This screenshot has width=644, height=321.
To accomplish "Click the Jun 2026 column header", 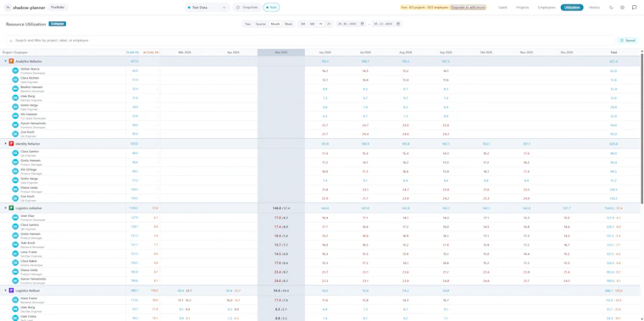I will pos(325,53).
